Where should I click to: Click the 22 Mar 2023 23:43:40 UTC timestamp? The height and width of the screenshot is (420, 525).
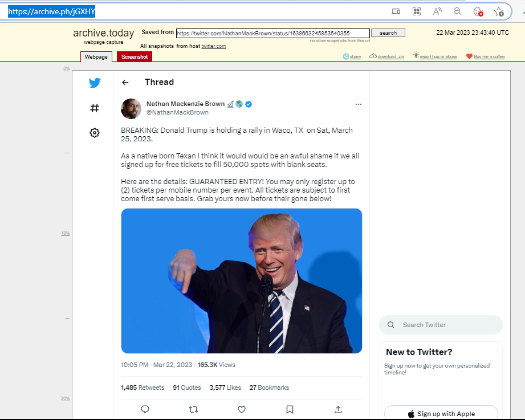pyautogui.click(x=473, y=33)
